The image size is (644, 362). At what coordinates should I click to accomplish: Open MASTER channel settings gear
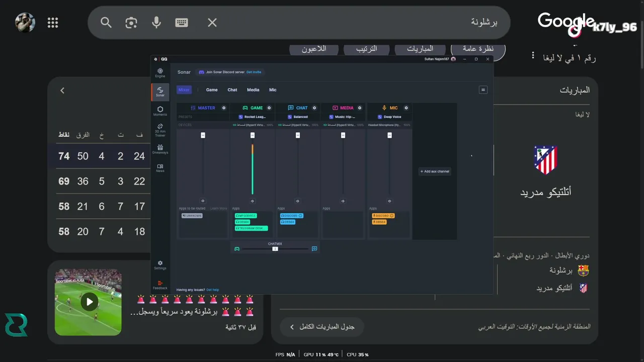tap(224, 108)
